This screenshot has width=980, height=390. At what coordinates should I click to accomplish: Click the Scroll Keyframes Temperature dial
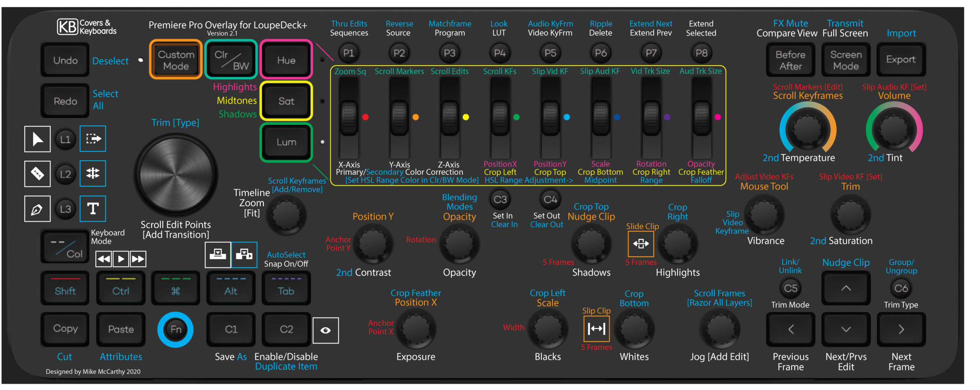click(808, 130)
